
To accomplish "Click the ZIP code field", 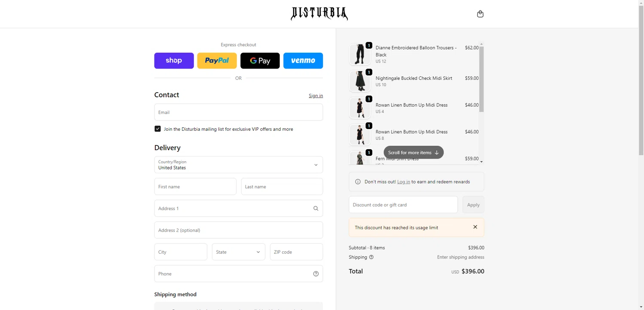I will (296, 252).
